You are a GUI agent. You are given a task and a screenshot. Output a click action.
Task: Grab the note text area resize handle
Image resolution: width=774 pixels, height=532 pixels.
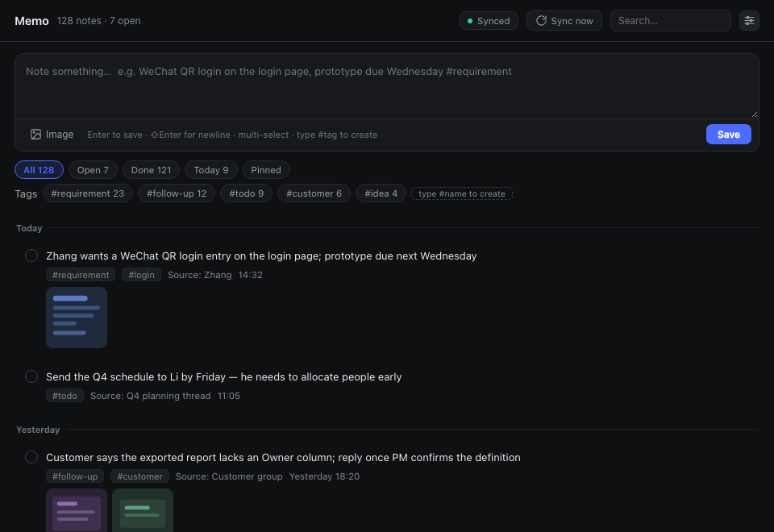[755, 114]
